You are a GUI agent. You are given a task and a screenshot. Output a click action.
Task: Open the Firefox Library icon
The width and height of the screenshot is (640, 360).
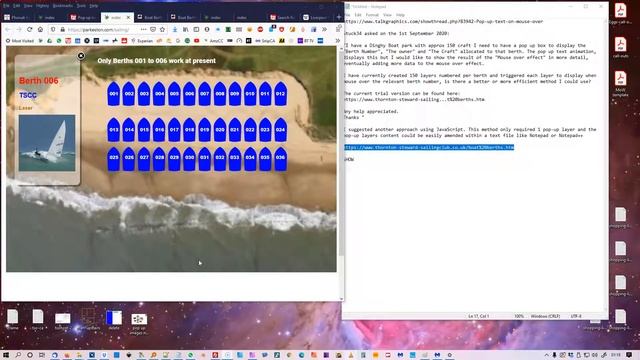point(185,29)
